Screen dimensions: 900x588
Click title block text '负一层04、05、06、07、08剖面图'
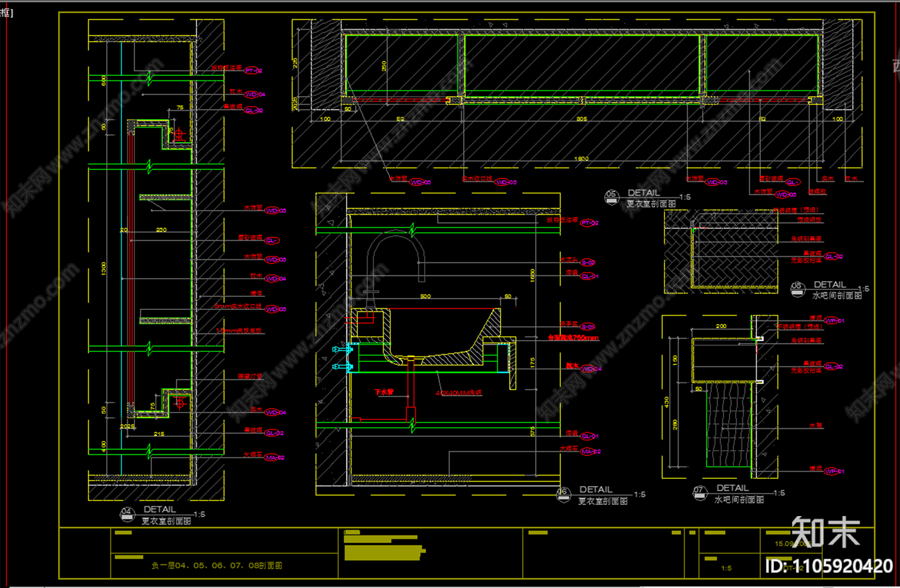pos(217,566)
